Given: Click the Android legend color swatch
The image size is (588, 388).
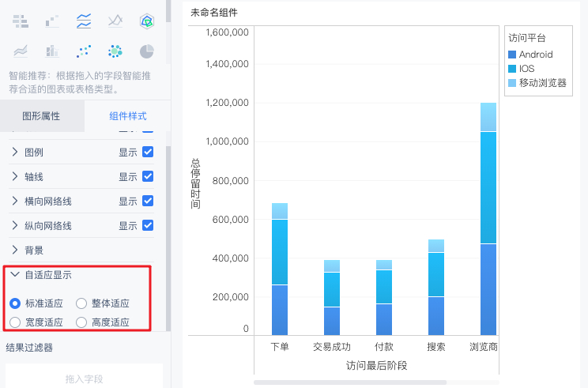Looking at the screenshot, I should click(x=512, y=55).
